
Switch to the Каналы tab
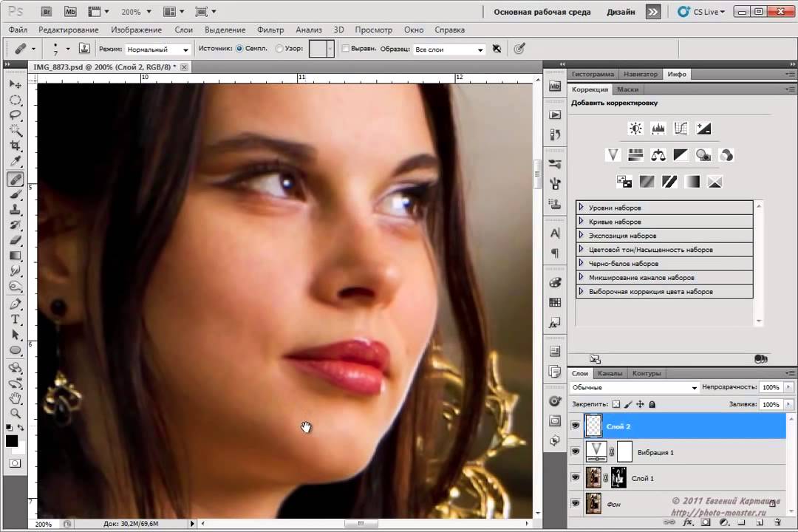click(x=610, y=373)
